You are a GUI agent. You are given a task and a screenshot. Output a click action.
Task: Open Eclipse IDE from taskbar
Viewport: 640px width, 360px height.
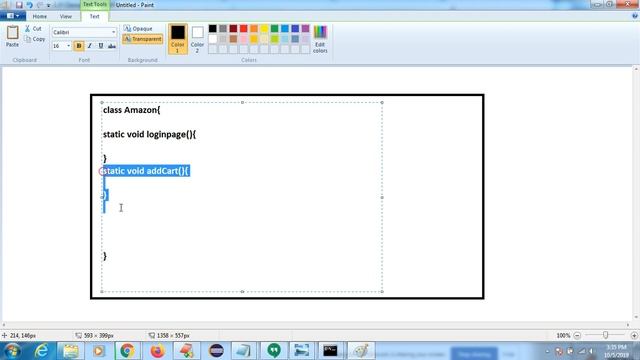point(216,351)
